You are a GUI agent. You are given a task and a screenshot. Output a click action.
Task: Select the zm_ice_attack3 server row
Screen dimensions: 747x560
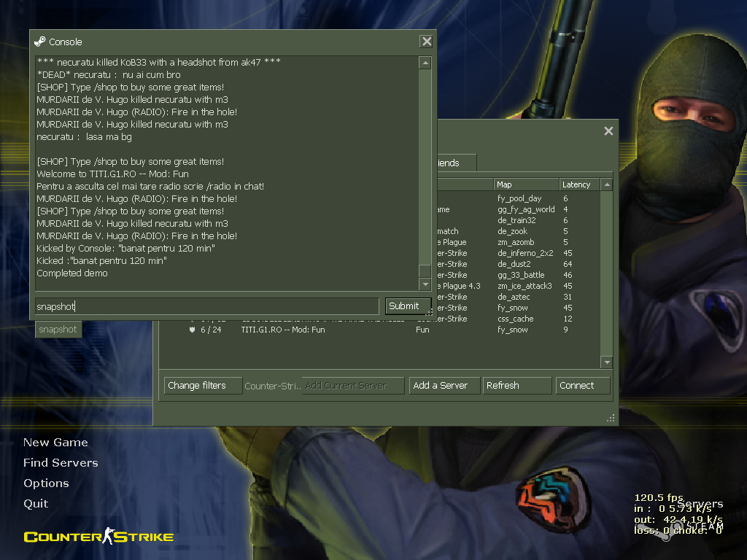coord(519,286)
